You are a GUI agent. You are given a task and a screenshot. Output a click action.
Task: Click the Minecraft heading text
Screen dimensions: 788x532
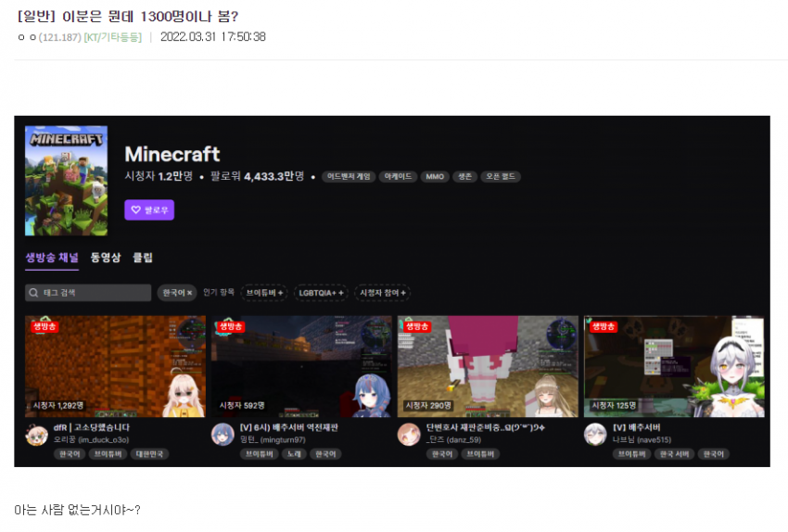coord(172,154)
